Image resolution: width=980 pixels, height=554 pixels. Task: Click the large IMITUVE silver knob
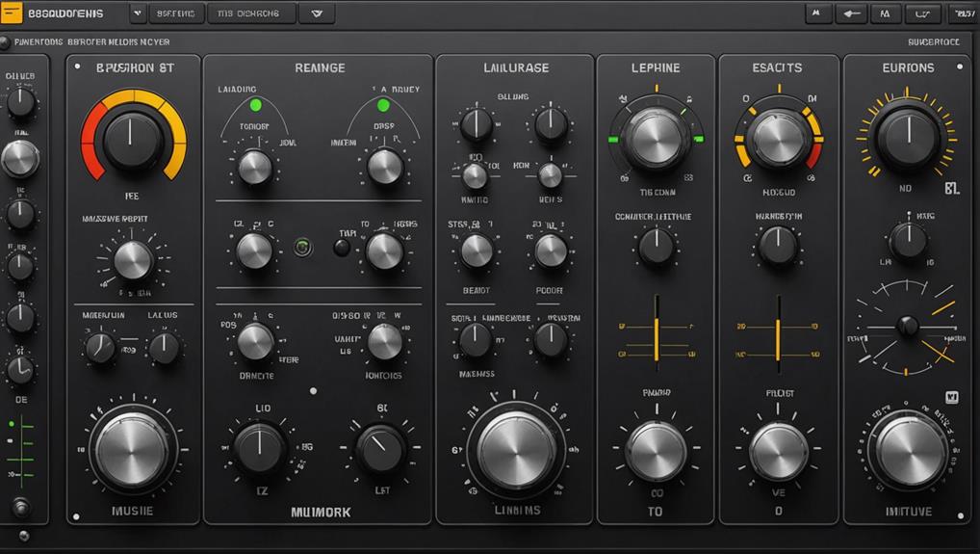click(910, 452)
